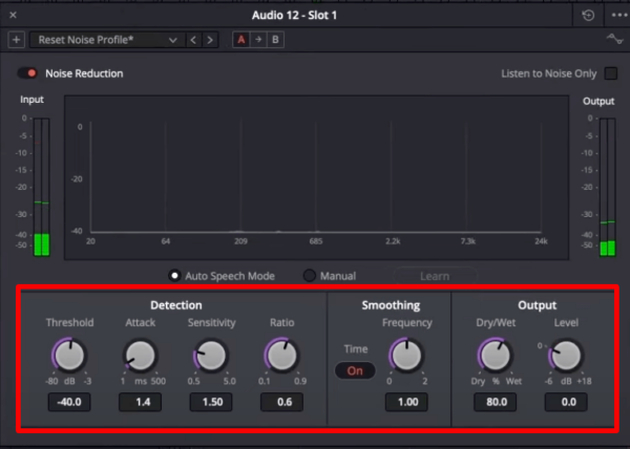Screen dimensions: 630x449
Task: Click the reset history icon in title bar
Action: [588, 15]
